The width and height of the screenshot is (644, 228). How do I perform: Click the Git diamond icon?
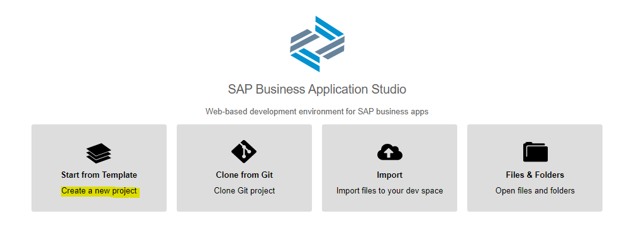pyautogui.click(x=244, y=152)
